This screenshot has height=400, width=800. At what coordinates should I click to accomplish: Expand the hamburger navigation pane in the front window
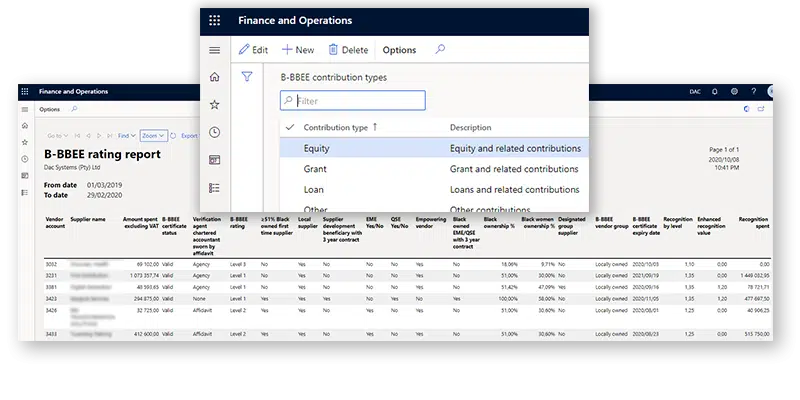pos(214,50)
